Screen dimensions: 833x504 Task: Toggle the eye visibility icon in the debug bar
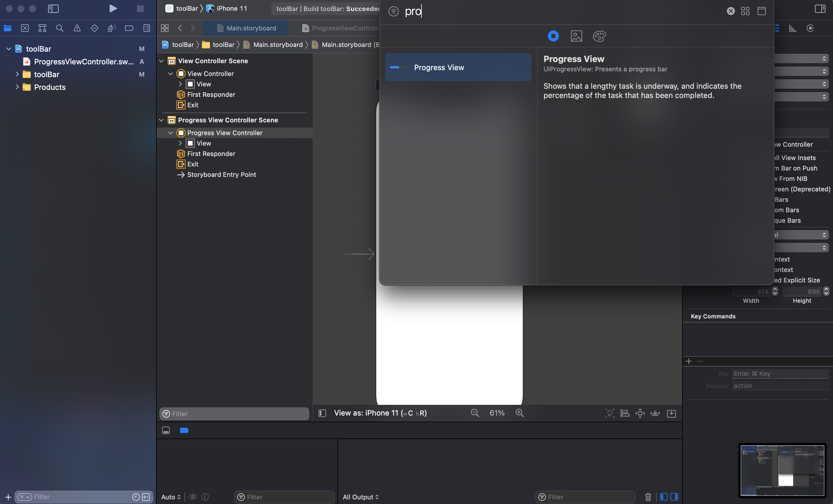(x=193, y=497)
